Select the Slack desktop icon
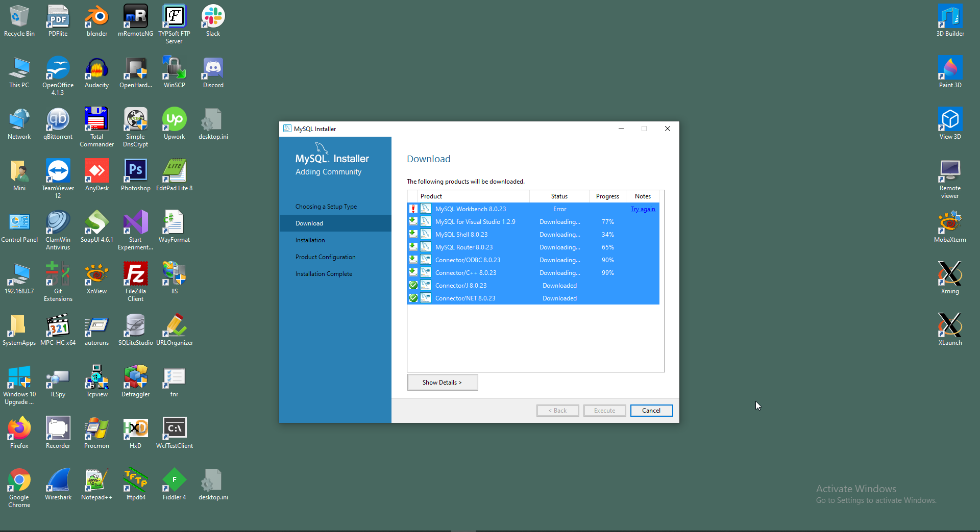The height and width of the screenshot is (532, 980). 213,21
